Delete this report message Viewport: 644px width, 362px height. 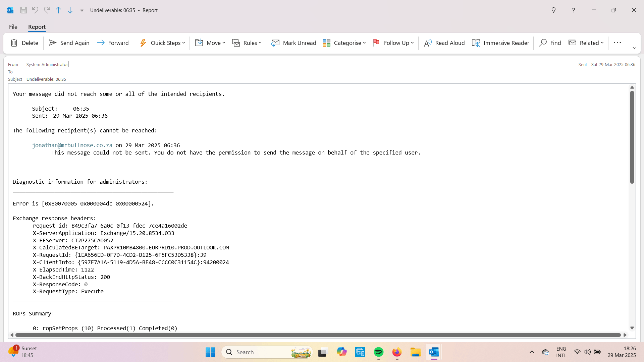(24, 43)
